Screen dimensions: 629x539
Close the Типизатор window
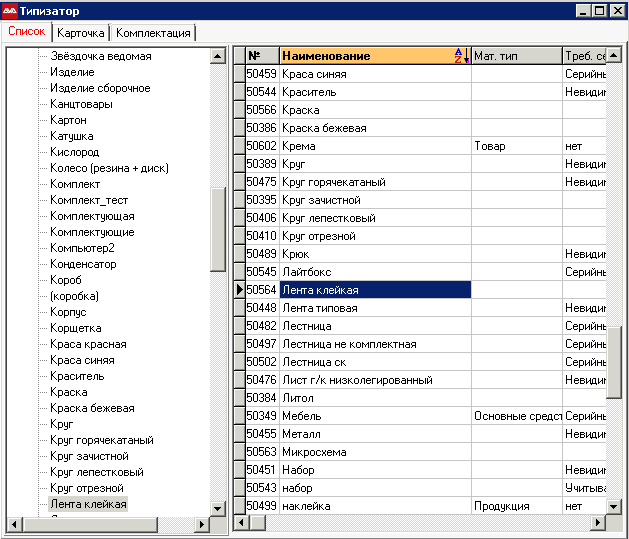pyautogui.click(x=618, y=11)
